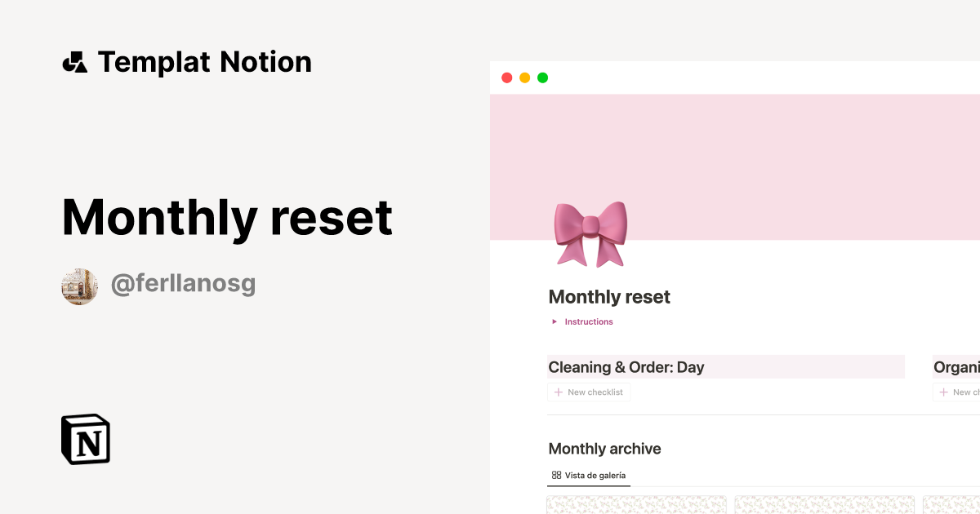Click the @ferllanosg profile avatar icon

pos(79,285)
